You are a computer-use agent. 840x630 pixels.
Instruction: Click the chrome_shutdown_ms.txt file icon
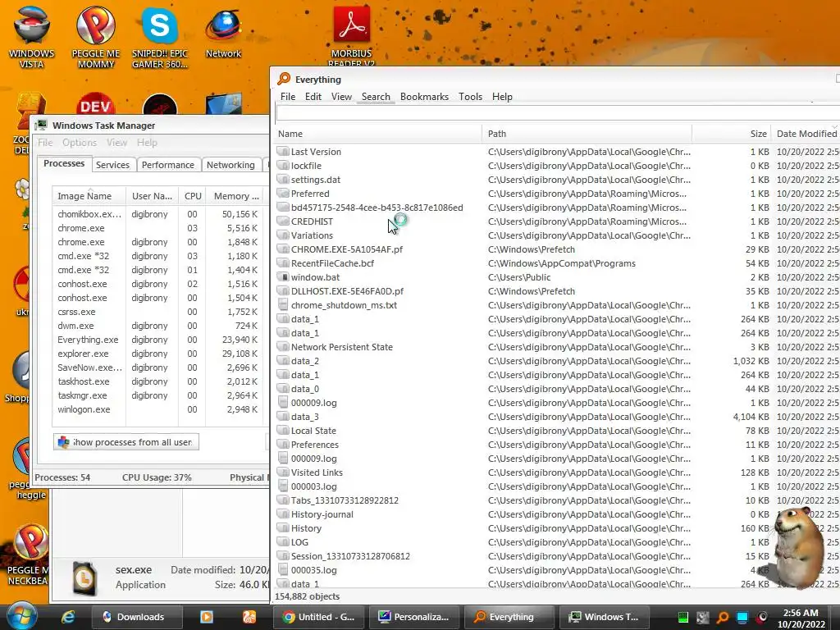point(283,305)
